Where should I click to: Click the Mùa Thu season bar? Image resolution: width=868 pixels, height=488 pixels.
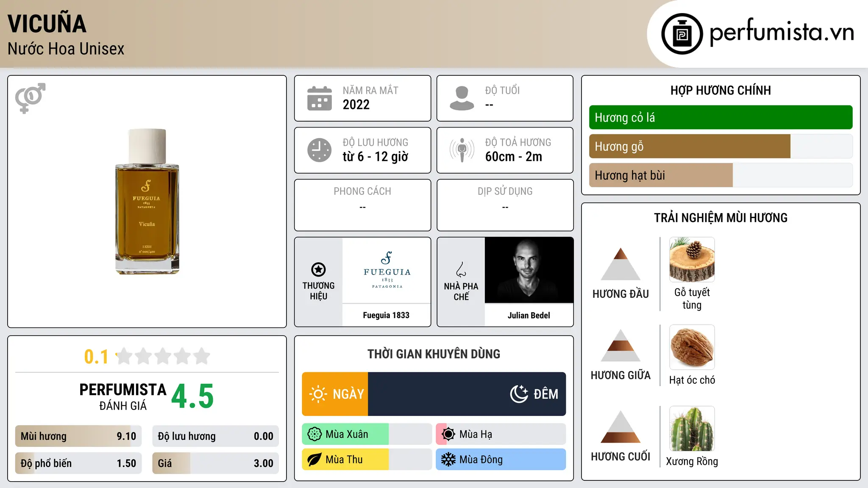[x=367, y=460]
